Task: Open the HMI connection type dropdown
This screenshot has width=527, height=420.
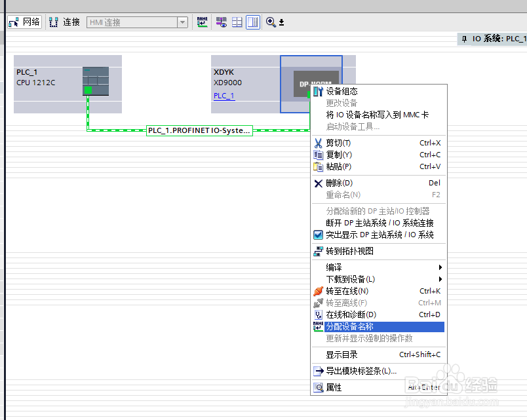Action: [182, 22]
